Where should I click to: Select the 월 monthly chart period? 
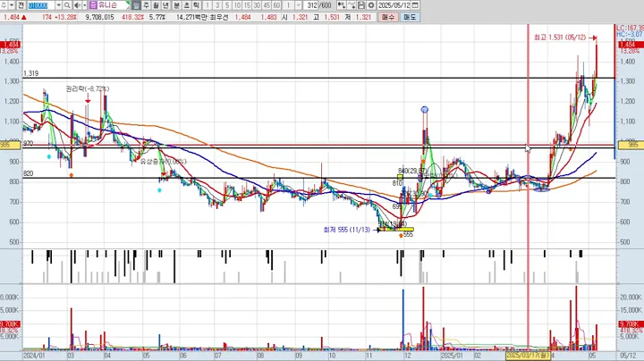(x=156, y=5)
